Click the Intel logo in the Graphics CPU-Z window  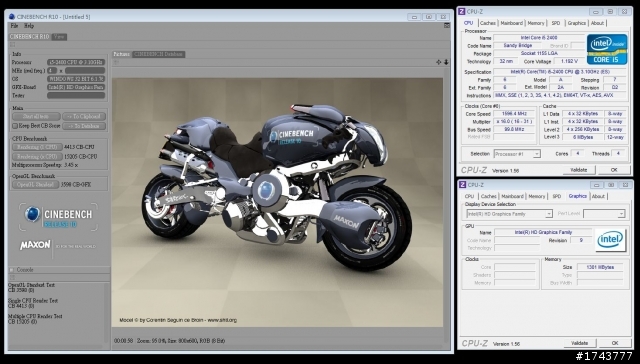610,240
